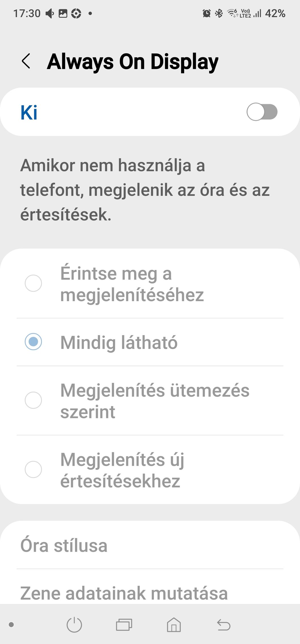Viewport: 300px width, 644px height.
Task: Open the Óra stílusa setting
Action: point(64,546)
